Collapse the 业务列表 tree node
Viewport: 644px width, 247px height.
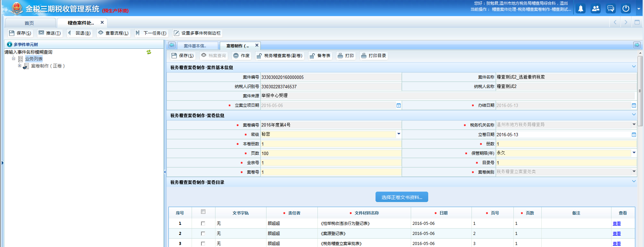pyautogui.click(x=14, y=58)
